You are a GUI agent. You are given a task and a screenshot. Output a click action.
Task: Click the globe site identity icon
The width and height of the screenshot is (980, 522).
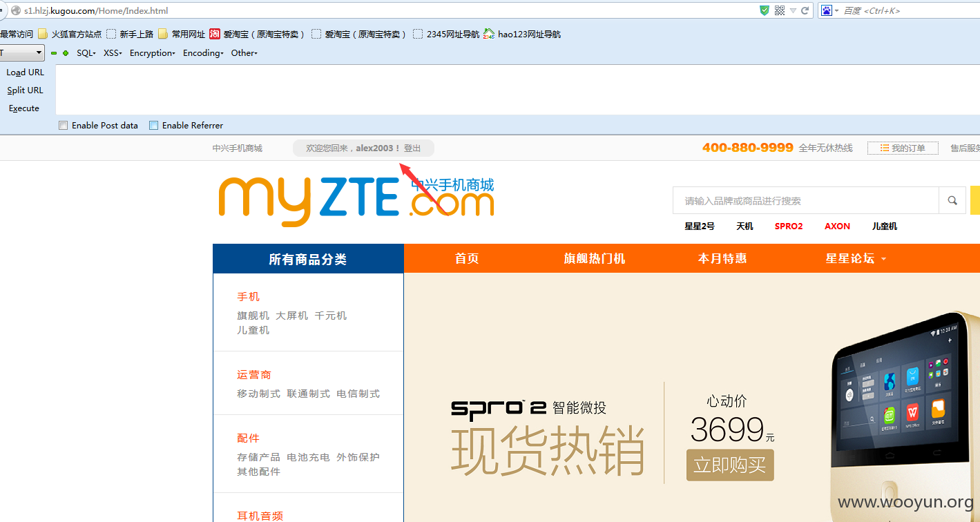[15, 10]
